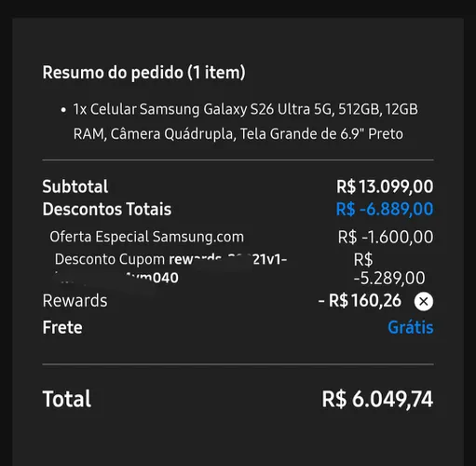Select the coupon code ending in 040
The image size is (476, 466).
[170, 268]
